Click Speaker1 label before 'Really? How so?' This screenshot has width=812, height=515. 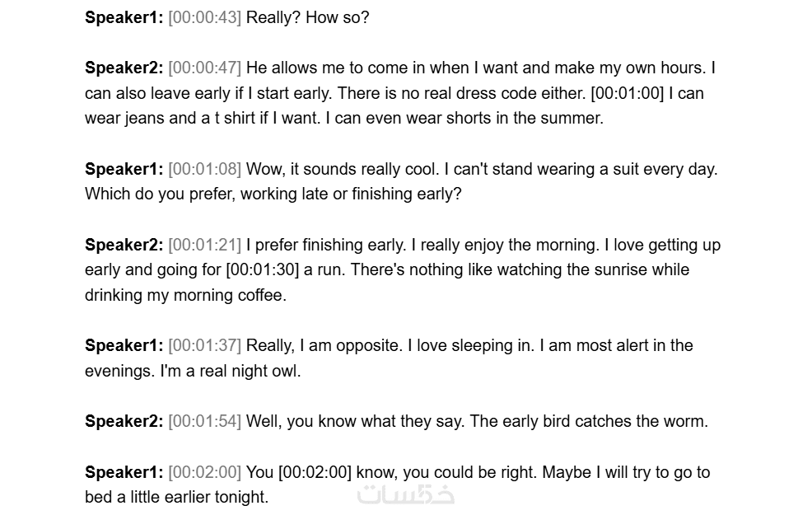click(x=124, y=17)
